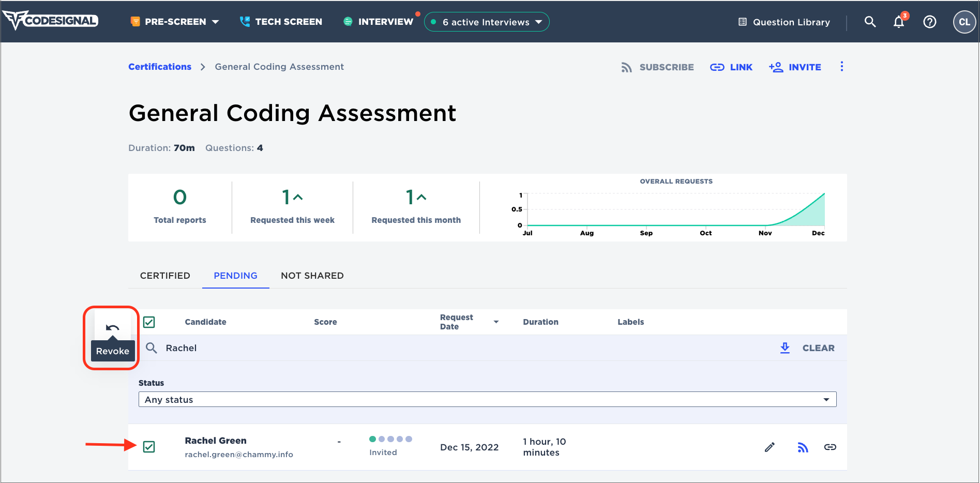The image size is (980, 483).
Task: Click the Question Library list icon
Action: point(743,22)
